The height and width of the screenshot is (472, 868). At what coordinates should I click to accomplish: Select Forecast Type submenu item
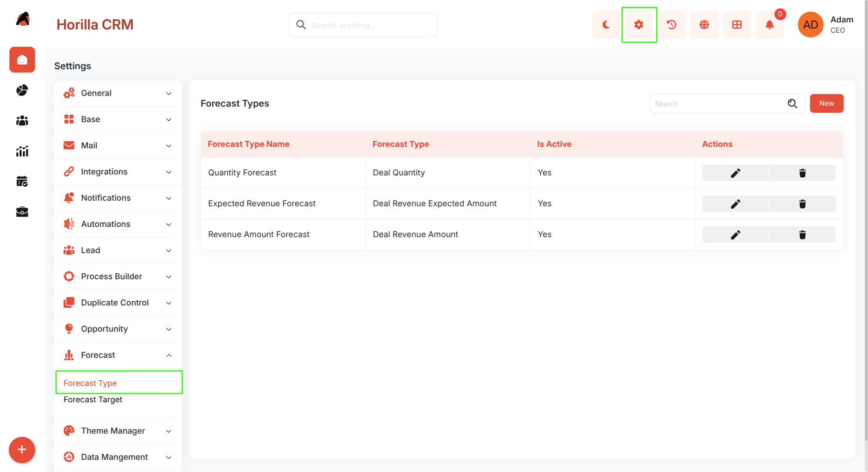point(90,383)
